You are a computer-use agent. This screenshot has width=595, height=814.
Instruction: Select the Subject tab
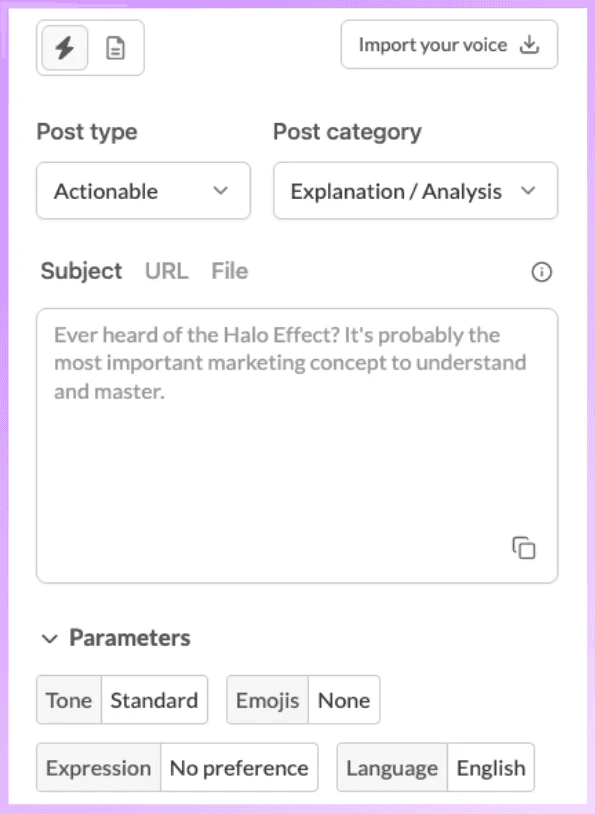pos(82,271)
